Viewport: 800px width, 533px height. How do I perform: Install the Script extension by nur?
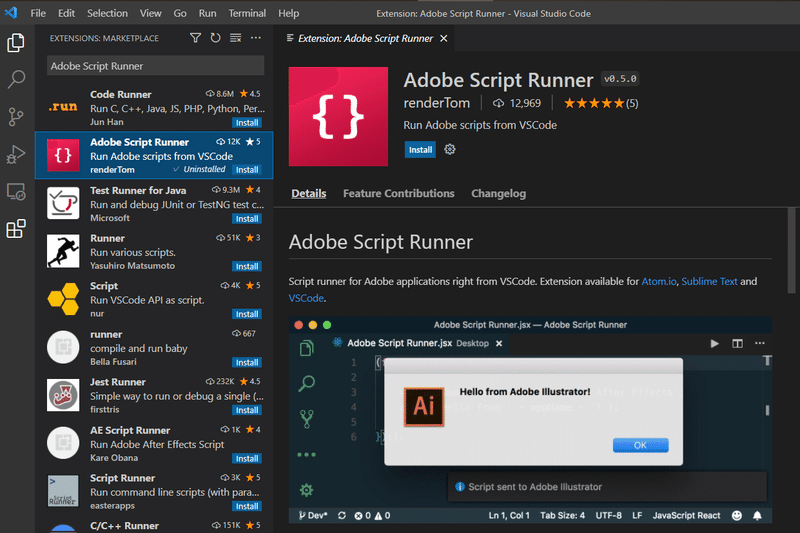click(247, 314)
